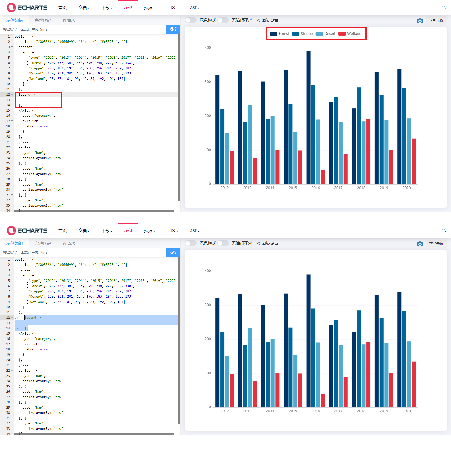Image resolution: width=451 pixels, height=476 pixels.
Task: Open render settings gear in top panel
Action: click(258, 20)
